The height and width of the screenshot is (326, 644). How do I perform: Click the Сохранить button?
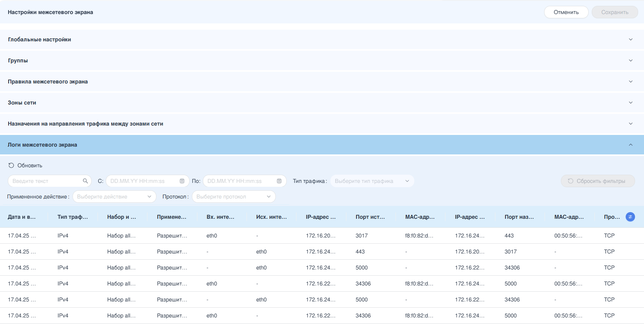point(614,12)
